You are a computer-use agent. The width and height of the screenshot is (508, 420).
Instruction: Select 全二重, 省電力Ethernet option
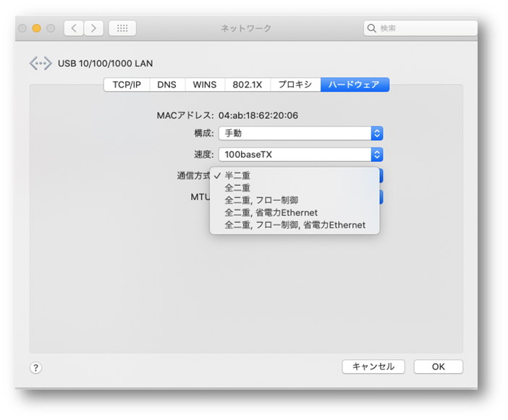tap(295, 213)
